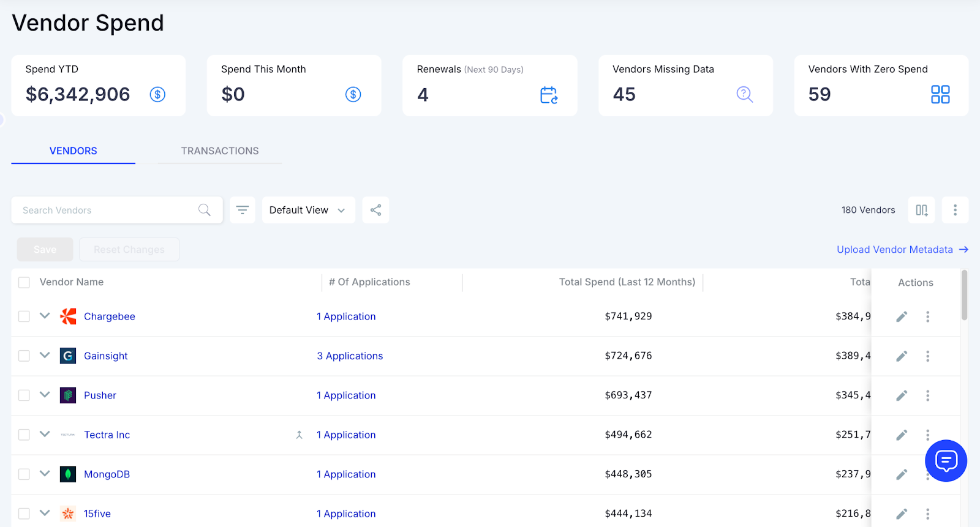980x527 pixels.
Task: Click the MongoDB logo
Action: pos(68,474)
